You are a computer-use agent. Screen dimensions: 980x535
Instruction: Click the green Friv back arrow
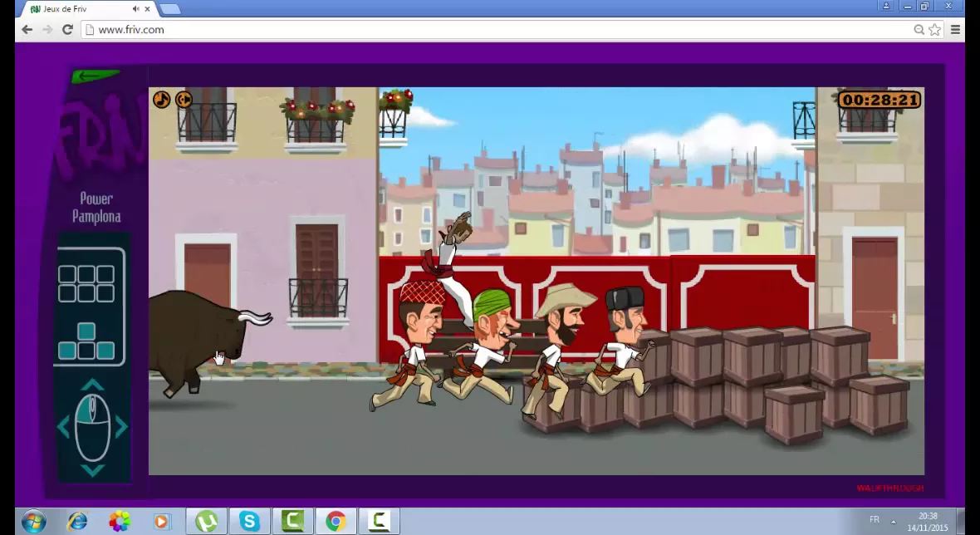[x=95, y=76]
